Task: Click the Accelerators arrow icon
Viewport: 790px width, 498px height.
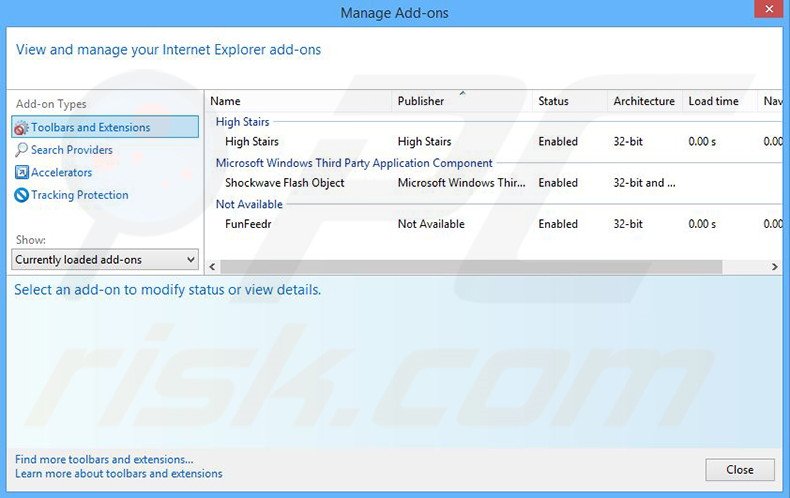Action: 21,172
